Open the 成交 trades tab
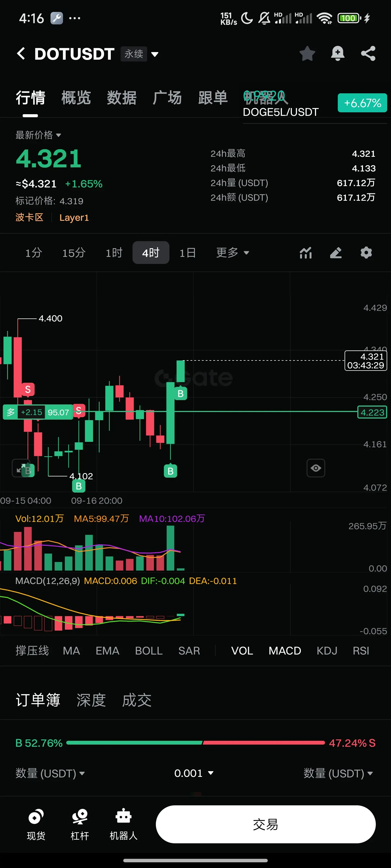391x868 pixels. tap(137, 700)
